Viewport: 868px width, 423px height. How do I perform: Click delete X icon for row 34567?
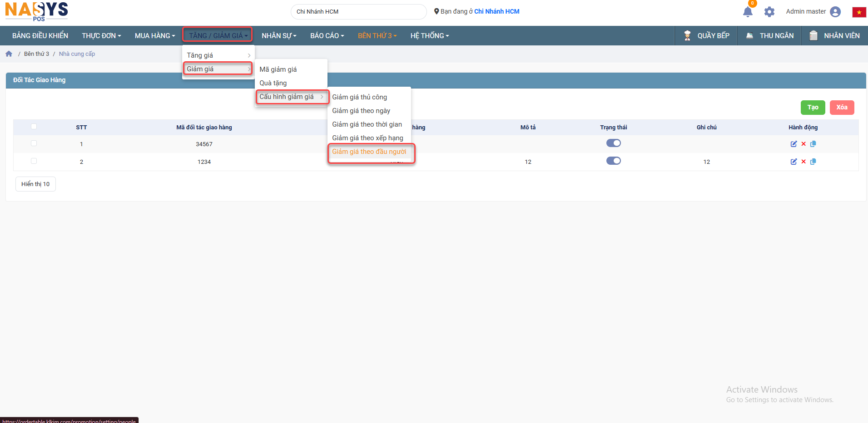804,144
